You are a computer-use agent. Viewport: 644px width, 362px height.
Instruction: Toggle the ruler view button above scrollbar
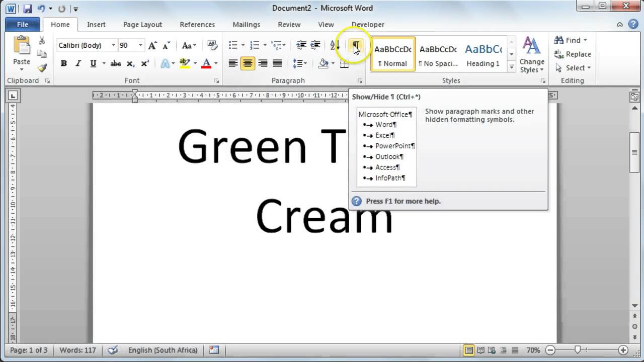click(x=634, y=97)
